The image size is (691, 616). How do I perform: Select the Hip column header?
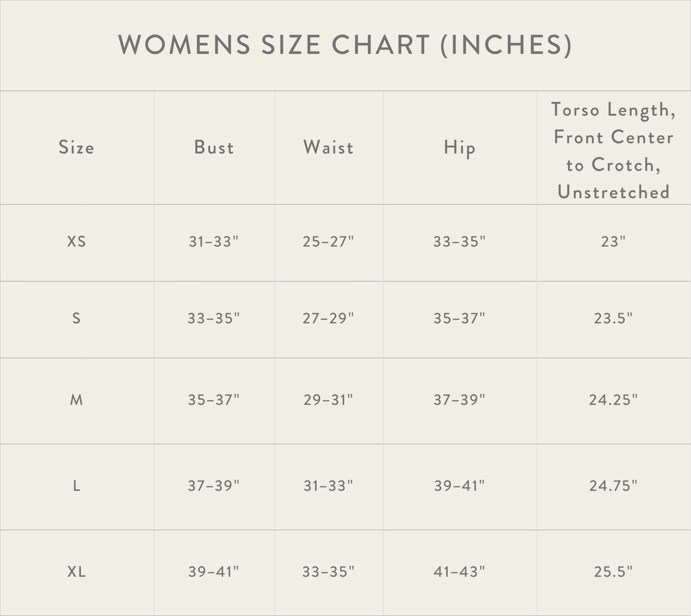[x=460, y=148]
